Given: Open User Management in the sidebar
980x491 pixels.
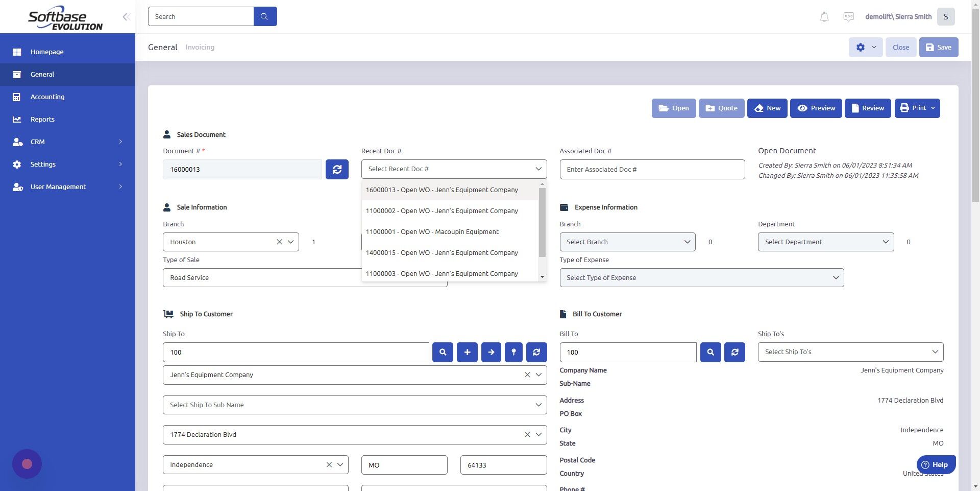Looking at the screenshot, I should pyautogui.click(x=57, y=186).
